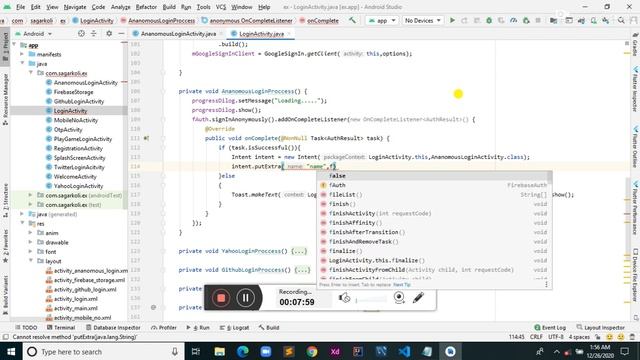The image size is (640, 360).
Task: Collapse the com.sagarkoli.ex package
Action: 31,73
